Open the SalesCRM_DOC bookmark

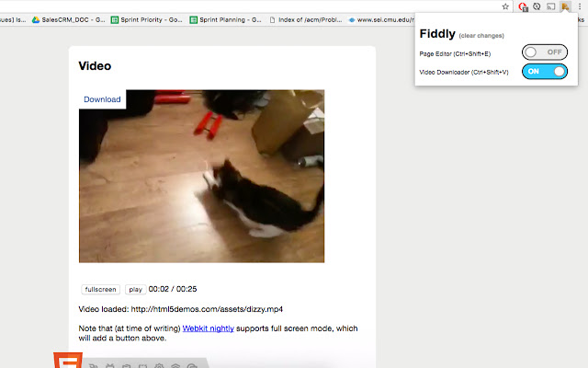(68, 19)
